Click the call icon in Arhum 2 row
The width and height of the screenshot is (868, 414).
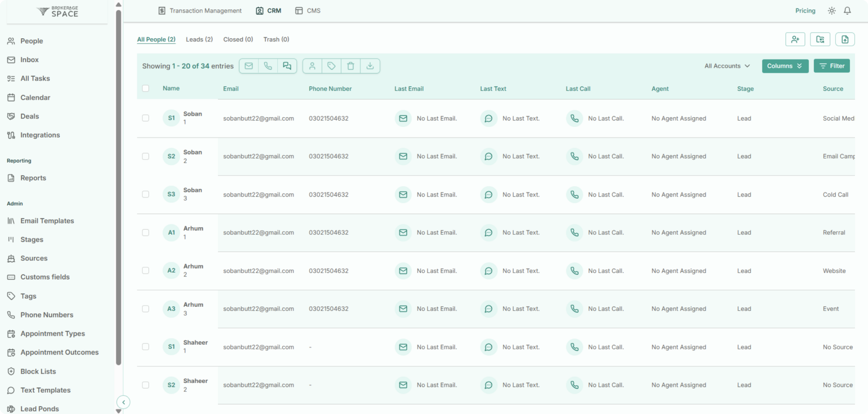tap(574, 271)
